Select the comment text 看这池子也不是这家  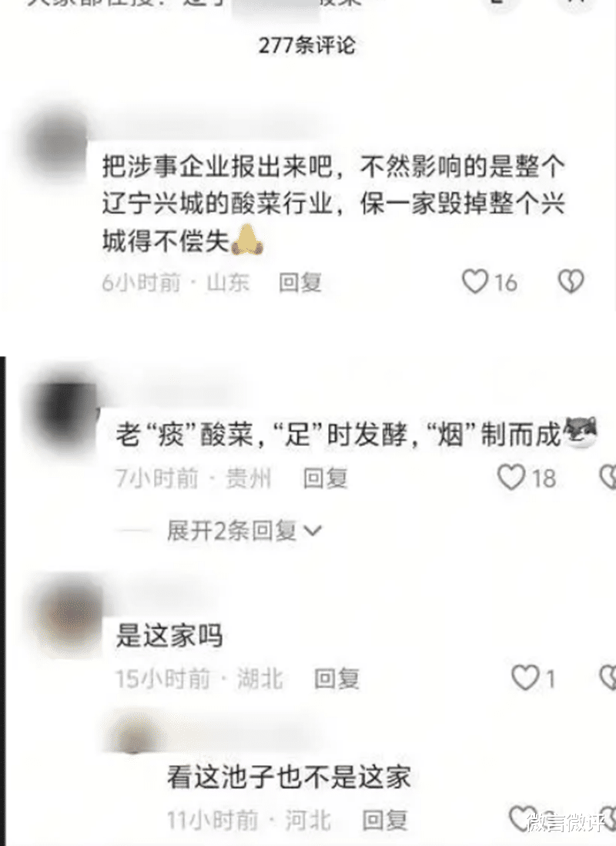pyautogui.click(x=289, y=777)
